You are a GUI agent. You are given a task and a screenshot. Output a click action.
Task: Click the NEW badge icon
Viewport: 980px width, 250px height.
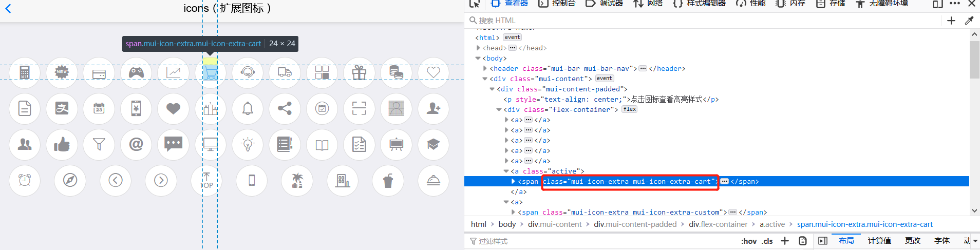click(x=62, y=72)
